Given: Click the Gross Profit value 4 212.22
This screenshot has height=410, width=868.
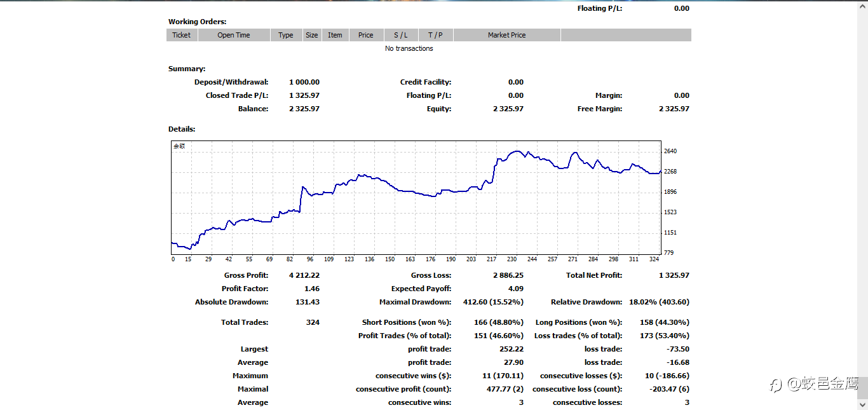Looking at the screenshot, I should point(304,275).
